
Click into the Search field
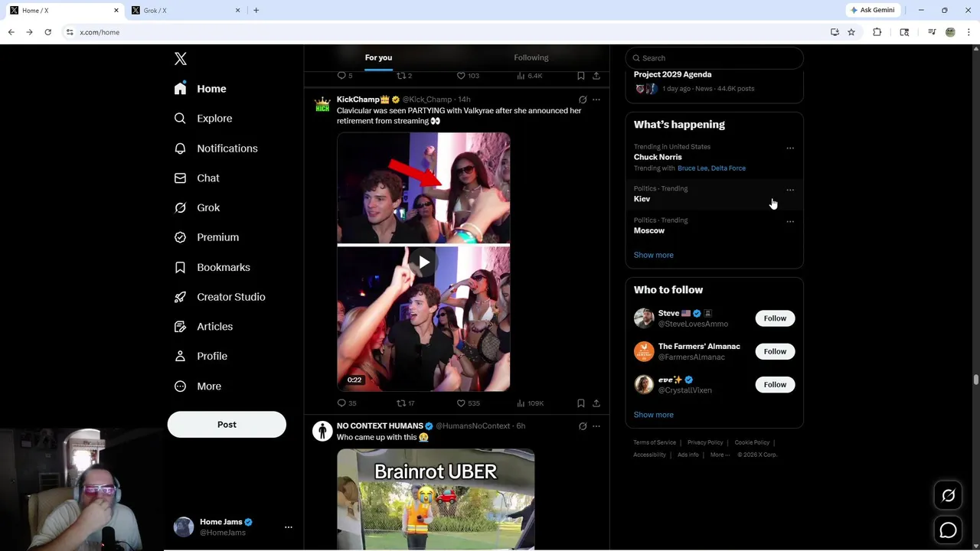(x=714, y=58)
